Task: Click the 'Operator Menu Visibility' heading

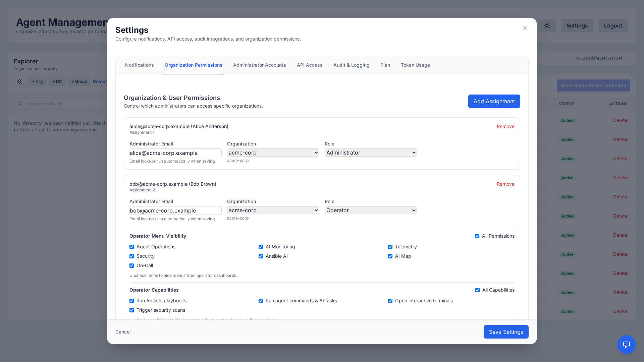Action: 158,236
